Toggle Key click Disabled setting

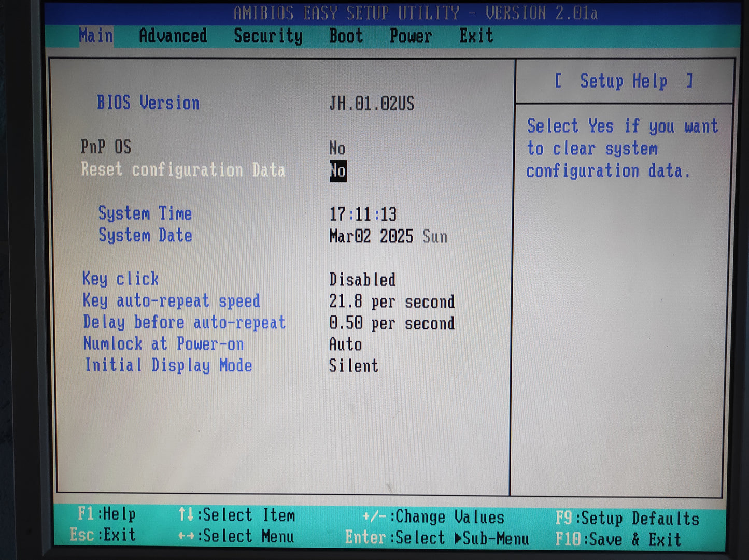click(362, 280)
